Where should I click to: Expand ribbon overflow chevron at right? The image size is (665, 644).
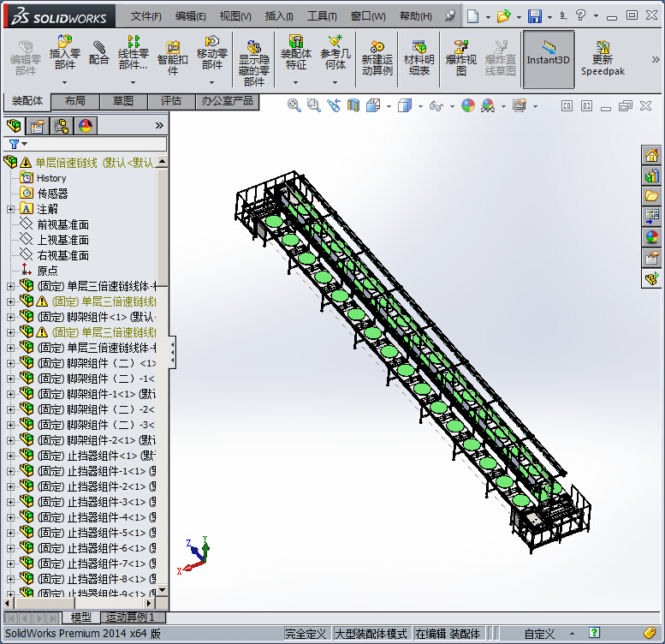[x=656, y=59]
